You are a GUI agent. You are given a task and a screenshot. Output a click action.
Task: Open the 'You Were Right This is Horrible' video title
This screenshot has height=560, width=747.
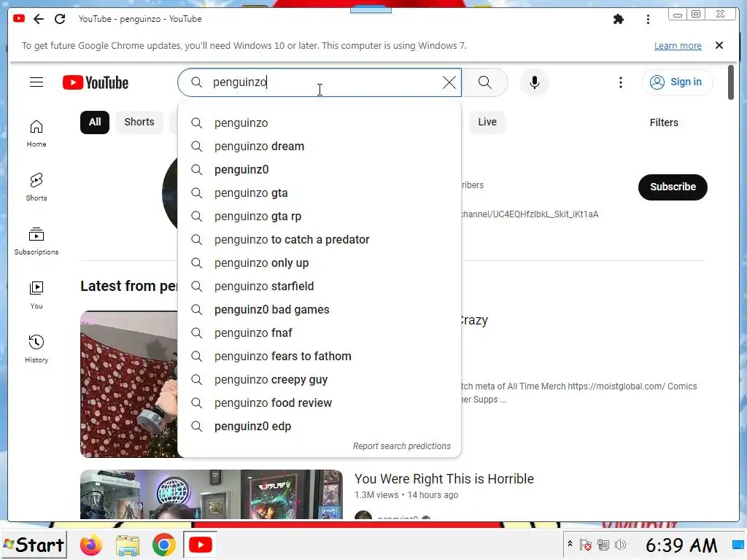[444, 479]
